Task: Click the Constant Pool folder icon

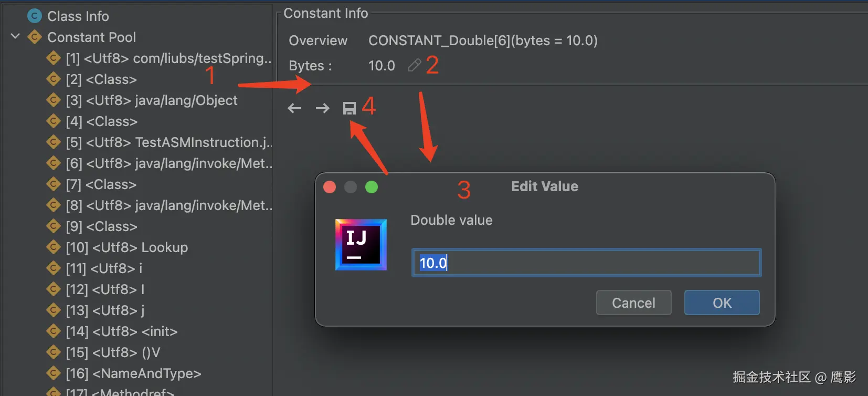Action: pos(34,37)
